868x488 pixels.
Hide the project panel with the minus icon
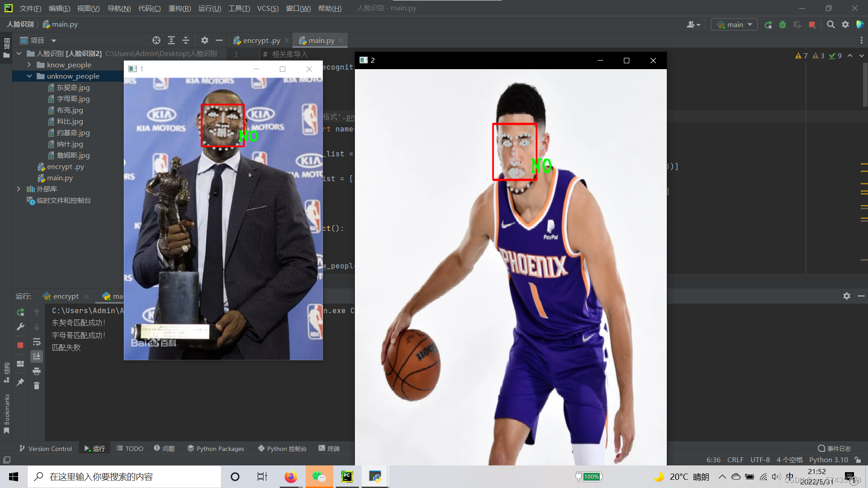pyautogui.click(x=219, y=41)
